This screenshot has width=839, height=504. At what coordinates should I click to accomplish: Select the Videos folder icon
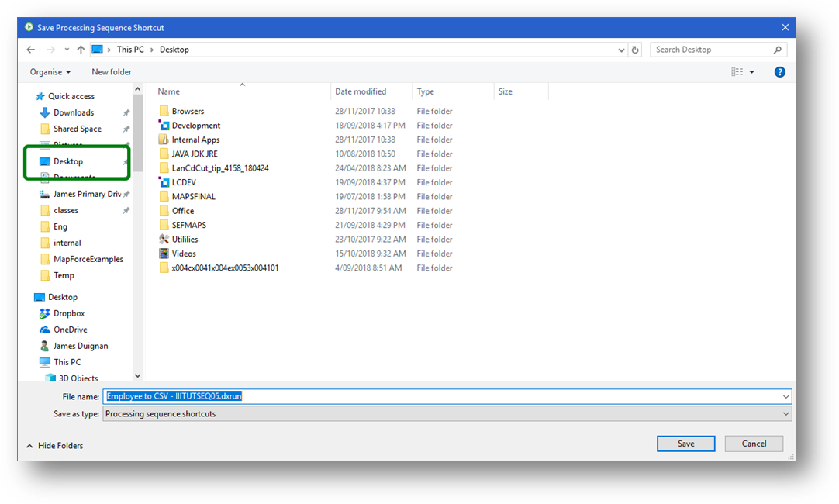164,254
